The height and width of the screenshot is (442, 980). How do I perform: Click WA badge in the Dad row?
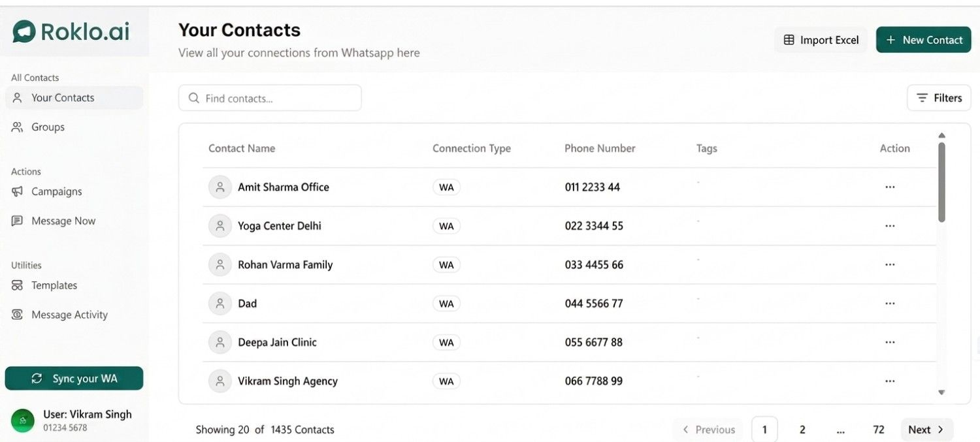coord(446,304)
